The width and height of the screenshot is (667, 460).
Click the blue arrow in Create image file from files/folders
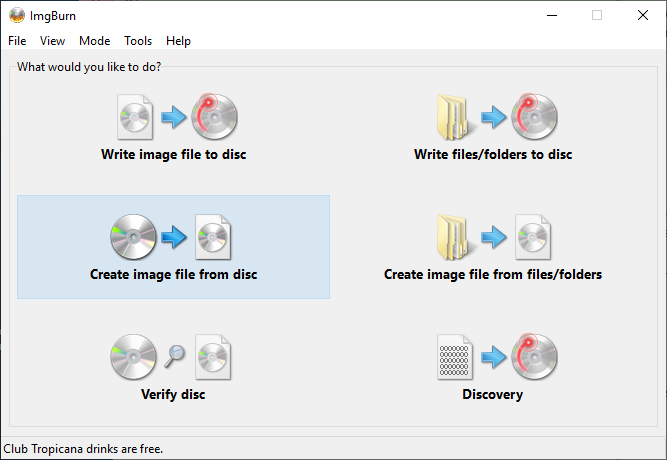pyautogui.click(x=493, y=237)
